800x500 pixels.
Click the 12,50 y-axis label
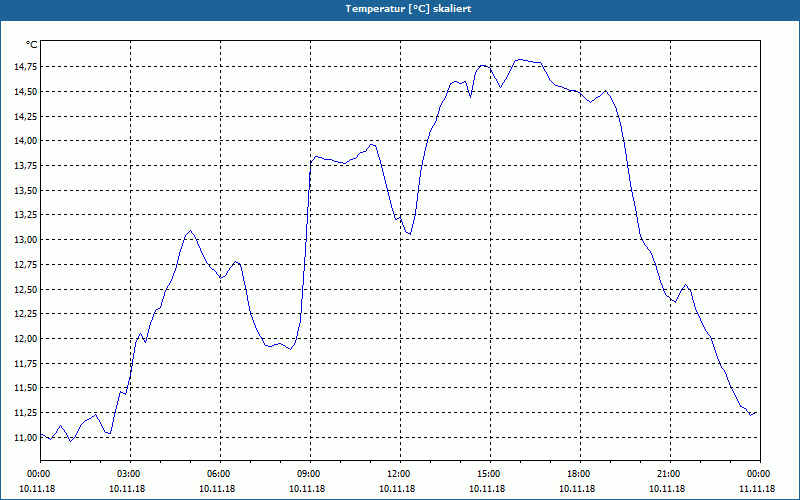coord(26,289)
